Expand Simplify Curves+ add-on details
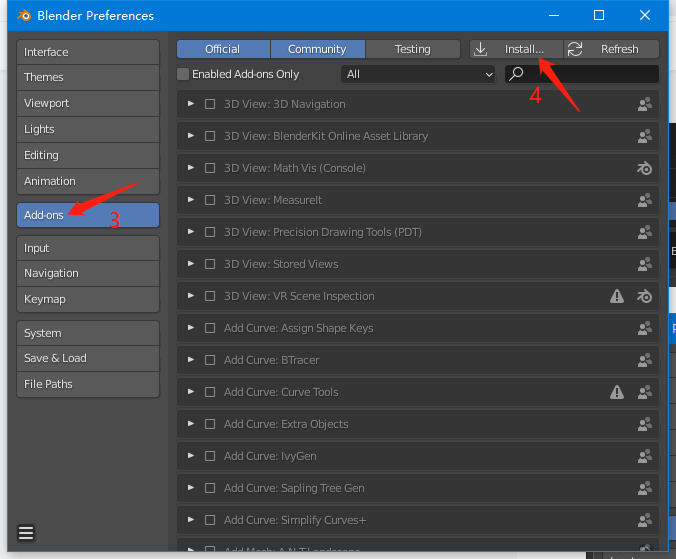This screenshot has height=559, width=676. pyautogui.click(x=191, y=520)
